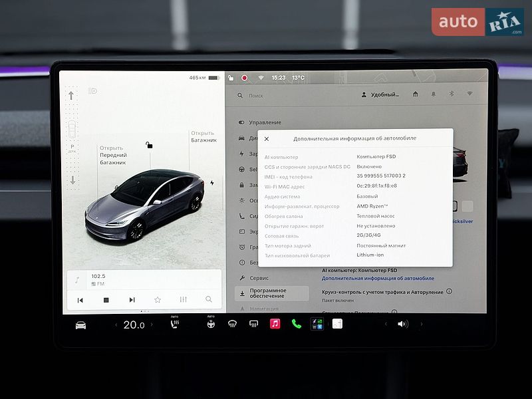Open the white app icon next to launcher

pyautogui.click(x=337, y=324)
